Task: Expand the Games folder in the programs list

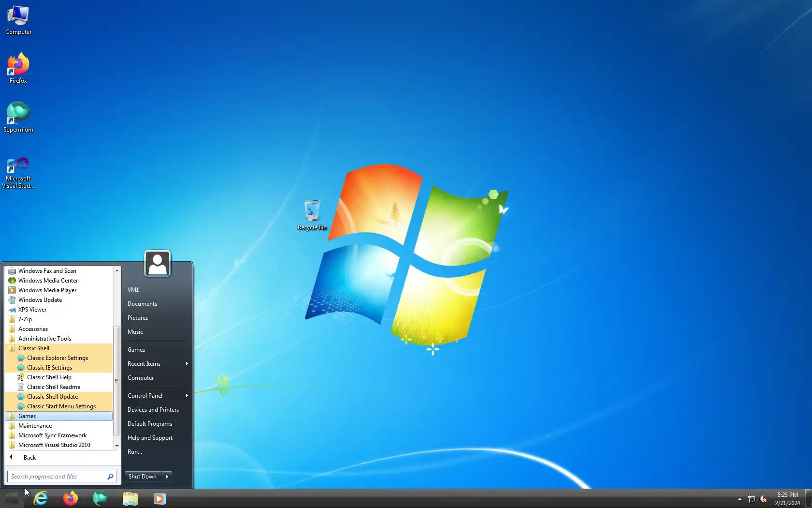Action: [59, 416]
